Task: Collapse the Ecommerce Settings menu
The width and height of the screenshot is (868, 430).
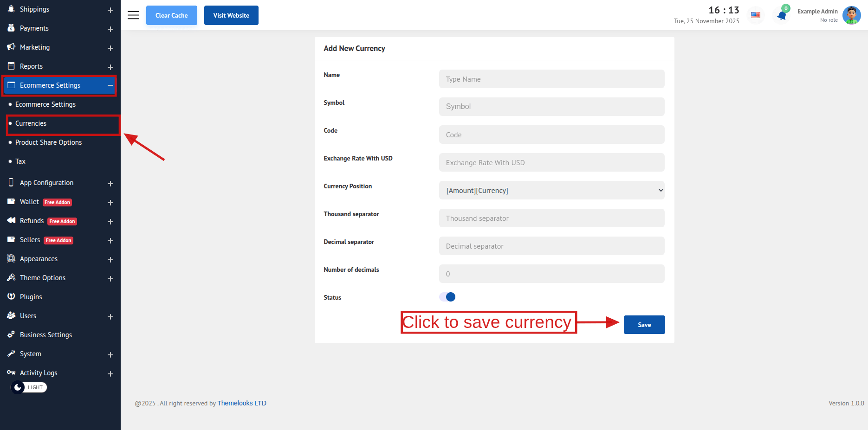Action: point(110,85)
